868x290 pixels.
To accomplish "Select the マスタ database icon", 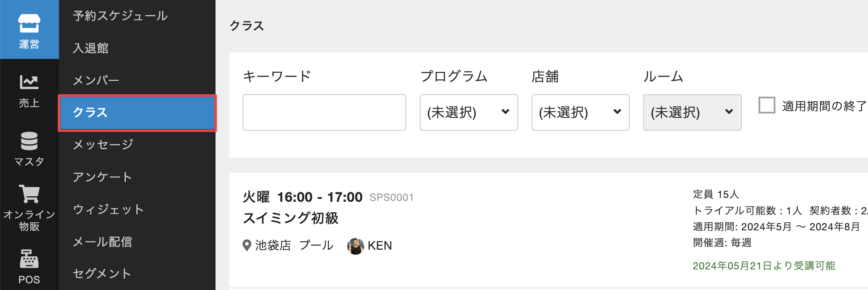I will pos(29,141).
